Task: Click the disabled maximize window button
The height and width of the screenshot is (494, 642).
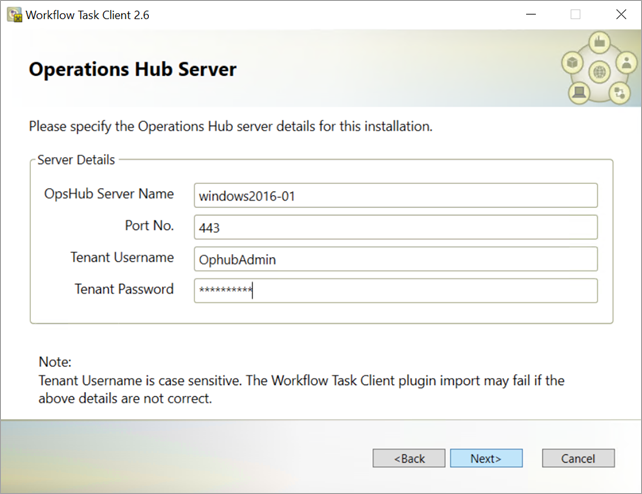Action: click(575, 14)
